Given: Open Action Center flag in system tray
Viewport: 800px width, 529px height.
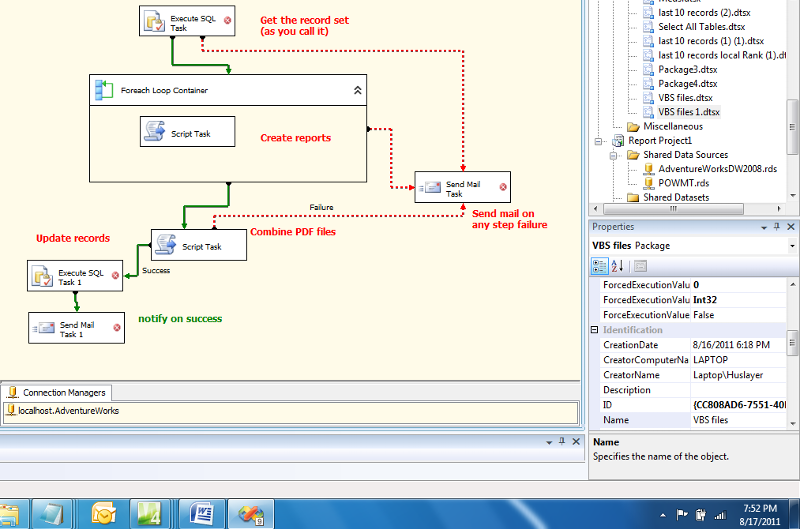Looking at the screenshot, I should [682, 515].
